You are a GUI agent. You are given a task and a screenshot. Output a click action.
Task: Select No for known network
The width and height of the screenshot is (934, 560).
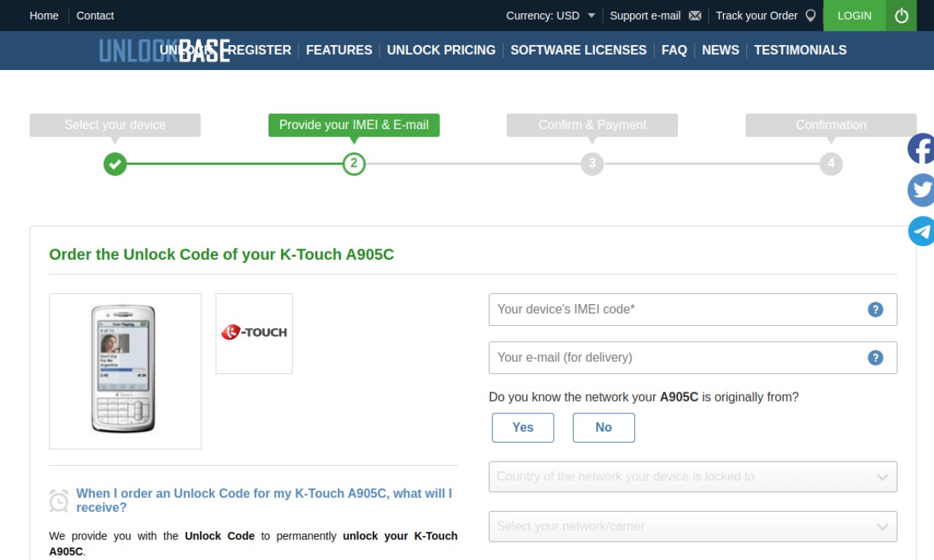click(603, 427)
